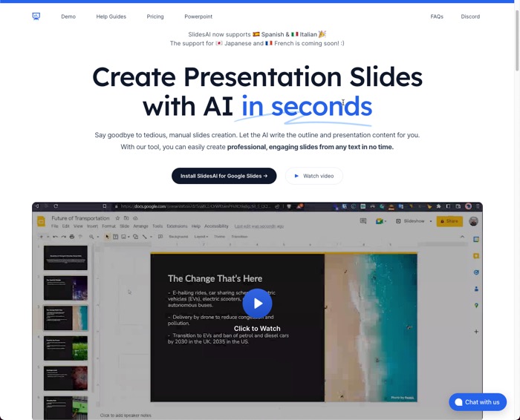The height and width of the screenshot is (420, 520).
Task: Click the page vertical scrollbar thumb
Action: pyautogui.click(x=517, y=40)
